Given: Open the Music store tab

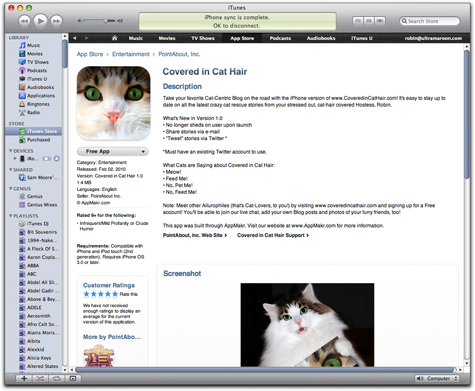Looking at the screenshot, I should tap(136, 38).
